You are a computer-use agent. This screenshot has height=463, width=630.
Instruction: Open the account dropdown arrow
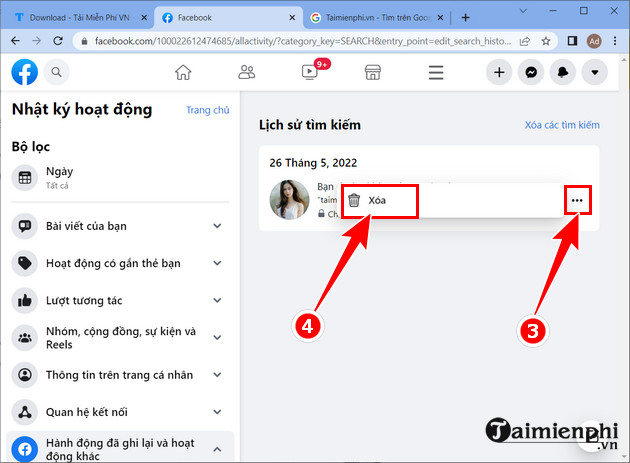[x=595, y=72]
